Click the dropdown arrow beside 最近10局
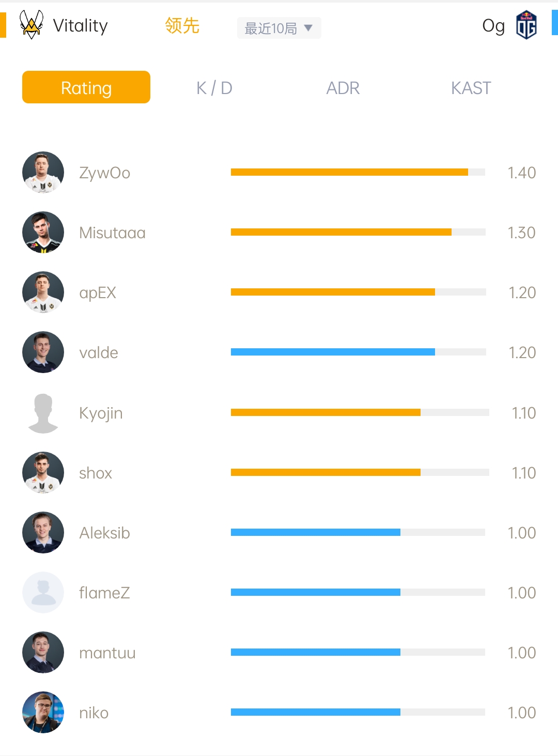This screenshot has width=558, height=756. [x=308, y=28]
